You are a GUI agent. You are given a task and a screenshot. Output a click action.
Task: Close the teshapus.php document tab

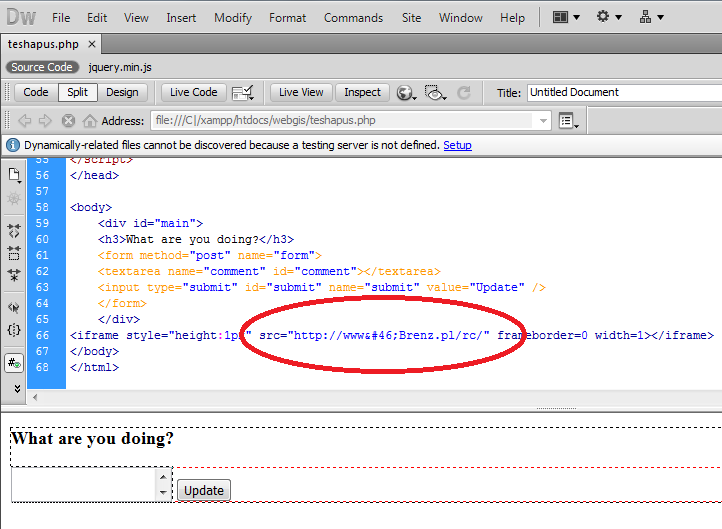92,44
